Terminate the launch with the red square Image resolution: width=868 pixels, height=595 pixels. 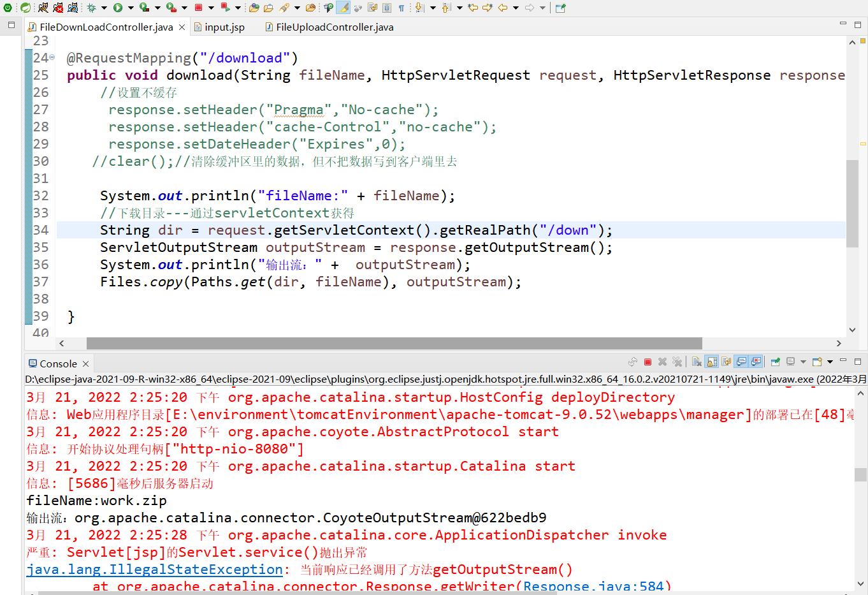coord(647,362)
